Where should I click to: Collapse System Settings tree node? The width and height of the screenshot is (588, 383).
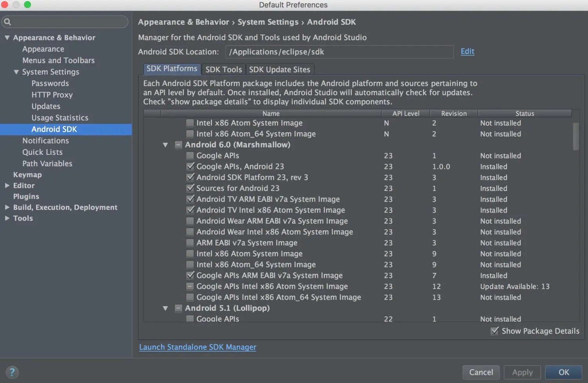pos(16,72)
